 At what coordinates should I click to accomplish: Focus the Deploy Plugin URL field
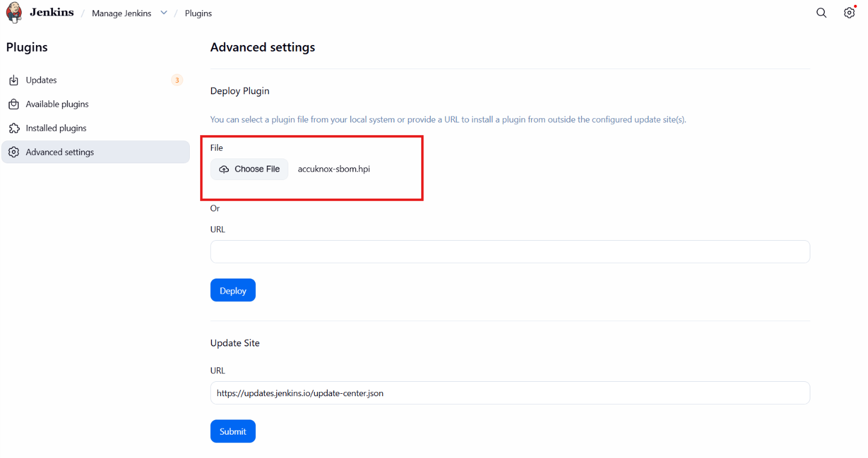pos(510,252)
